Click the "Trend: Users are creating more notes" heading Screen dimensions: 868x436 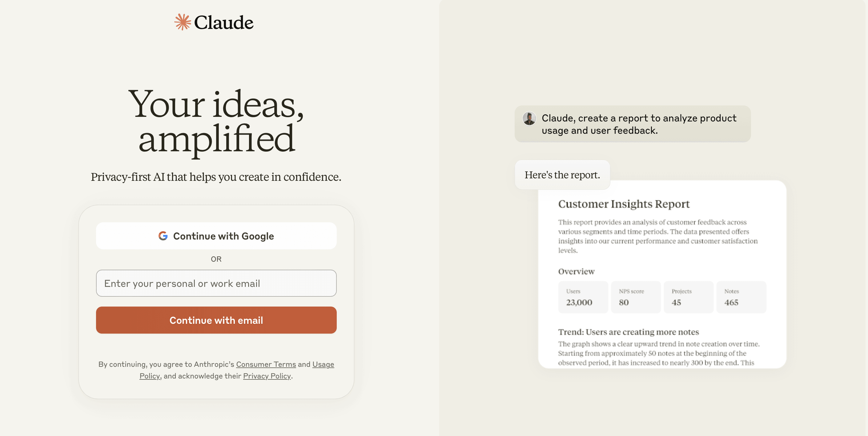pyautogui.click(x=629, y=332)
